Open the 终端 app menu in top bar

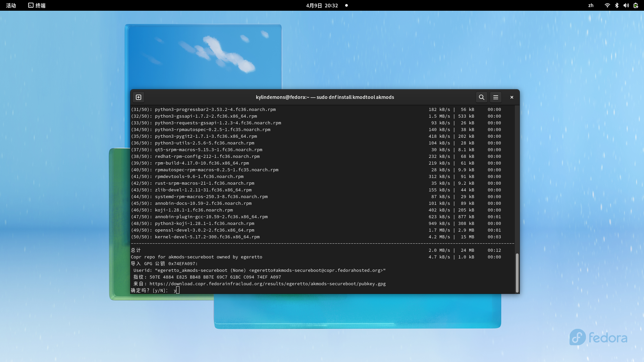pyautogui.click(x=40, y=5)
